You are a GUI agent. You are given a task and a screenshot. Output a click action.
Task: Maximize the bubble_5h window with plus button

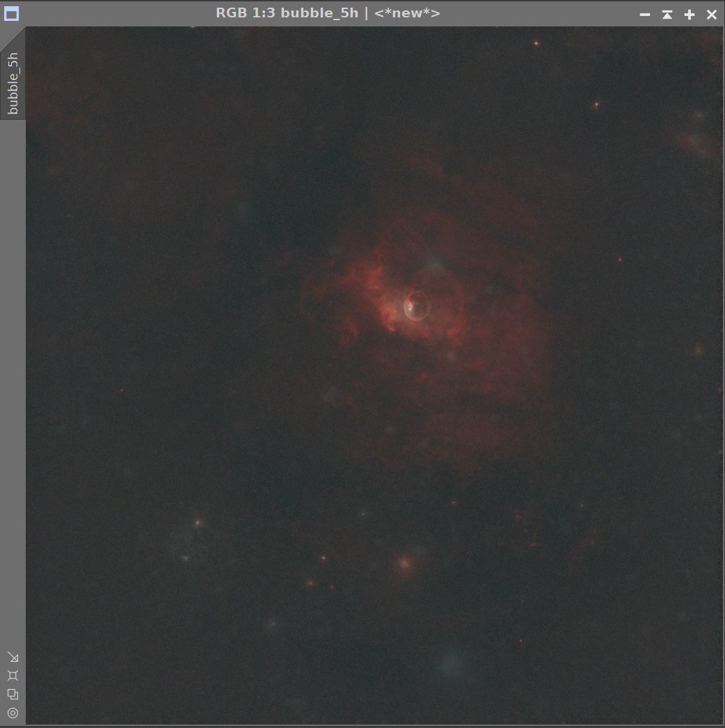[x=690, y=15]
